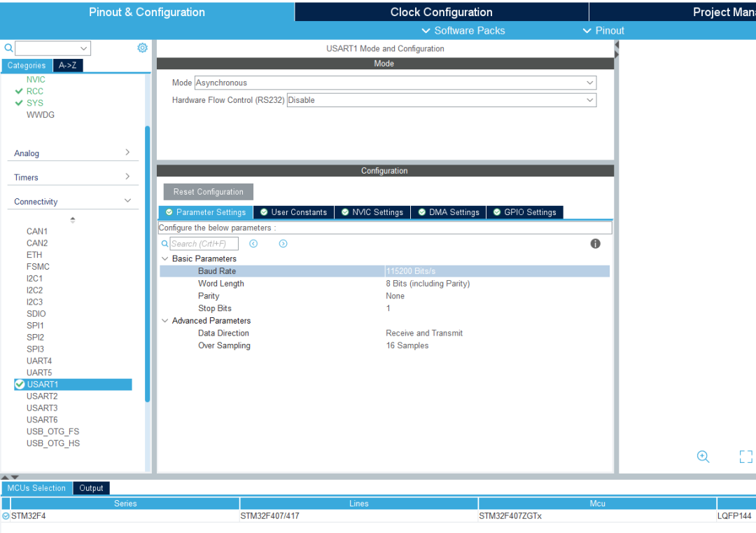Select I2C1 peripheral
The height and width of the screenshot is (533, 756).
tap(35, 278)
